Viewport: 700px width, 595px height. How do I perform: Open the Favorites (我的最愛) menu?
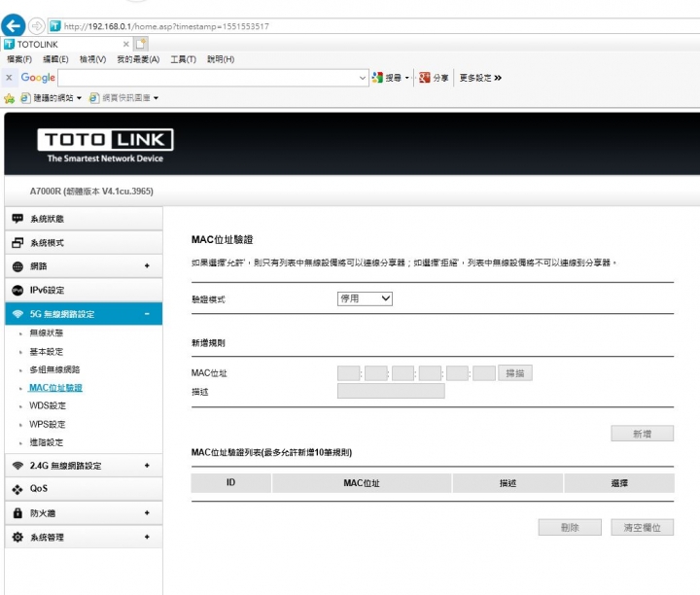pyautogui.click(x=138, y=59)
